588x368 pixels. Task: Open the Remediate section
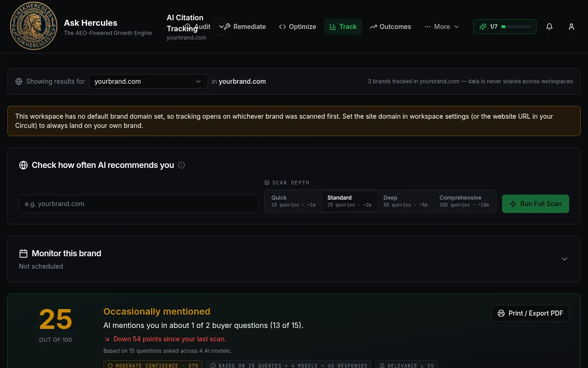pyautogui.click(x=245, y=27)
